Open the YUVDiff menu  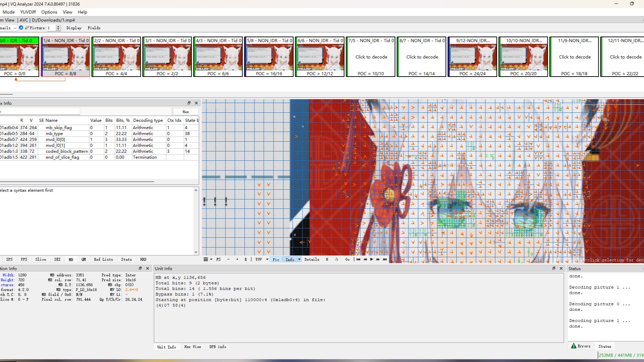(28, 12)
